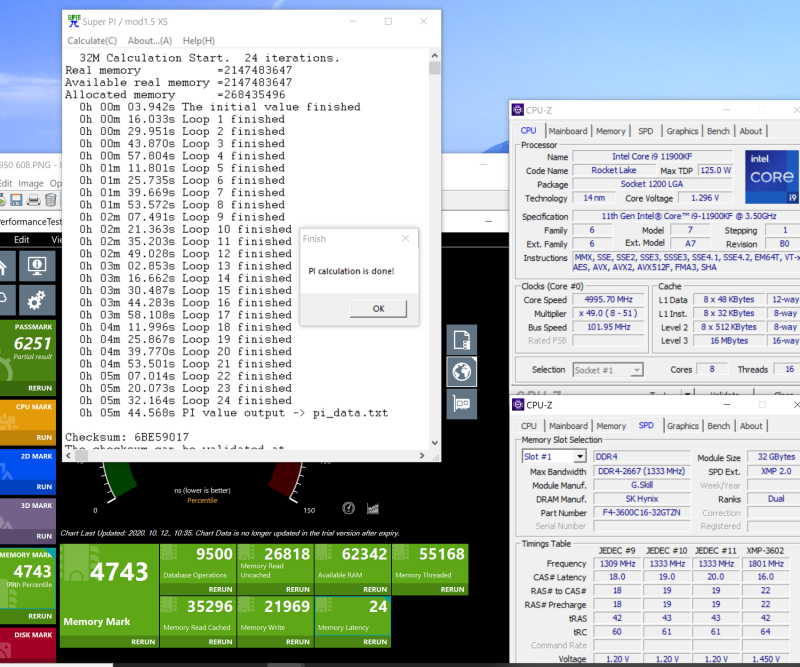Switch to bar chart view icon under chart
800x667 pixels.
coord(373,508)
